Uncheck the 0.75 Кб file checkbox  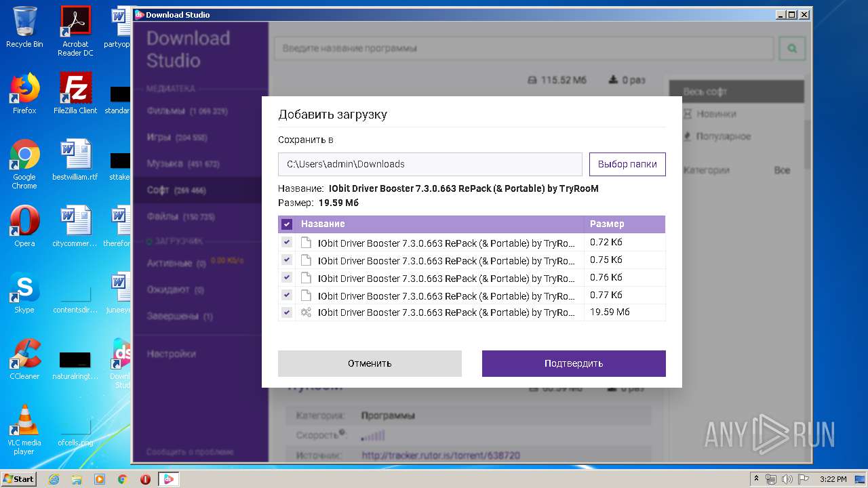click(287, 260)
